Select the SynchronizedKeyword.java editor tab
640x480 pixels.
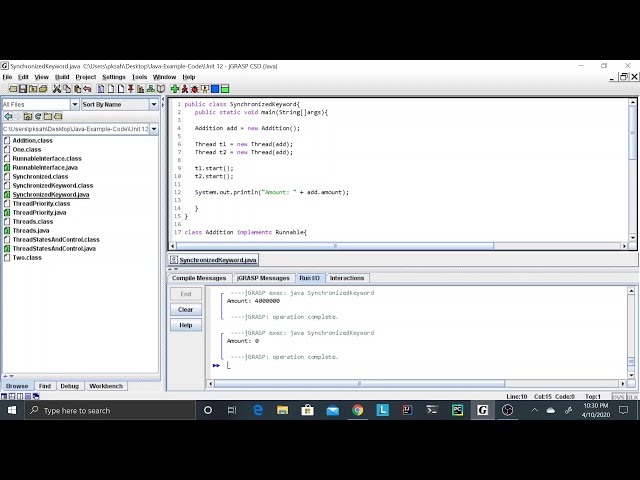click(213, 260)
